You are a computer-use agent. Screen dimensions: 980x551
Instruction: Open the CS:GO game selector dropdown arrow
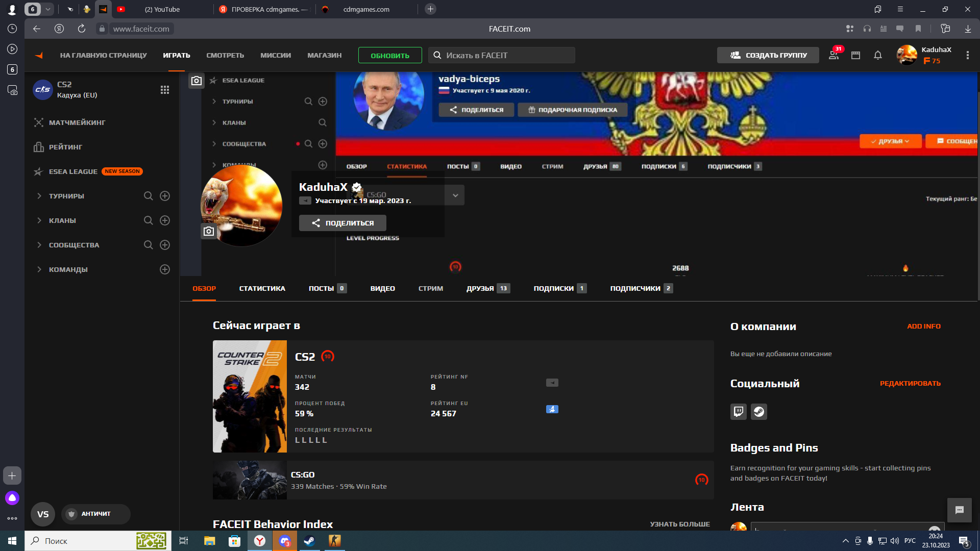coord(455,195)
